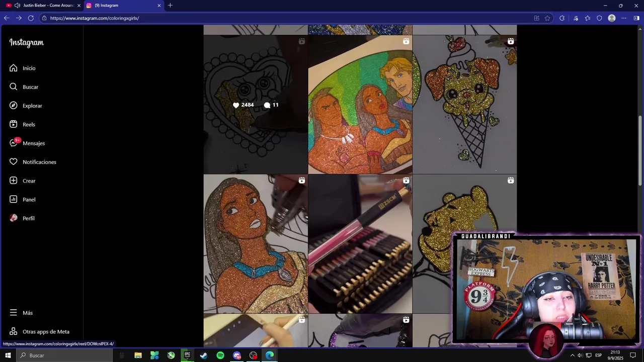Open the Pocahontas group glitter reel
Image resolution: width=644 pixels, height=362 pixels.
click(360, 105)
